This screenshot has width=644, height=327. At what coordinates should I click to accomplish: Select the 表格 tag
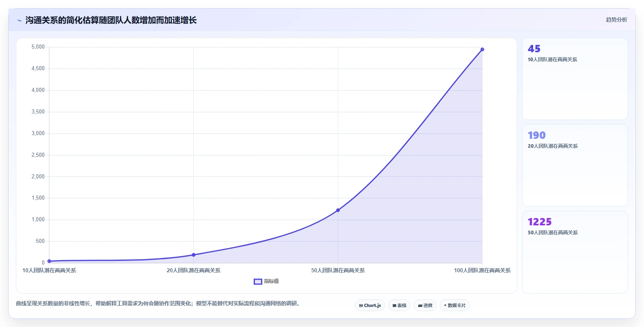tap(399, 305)
